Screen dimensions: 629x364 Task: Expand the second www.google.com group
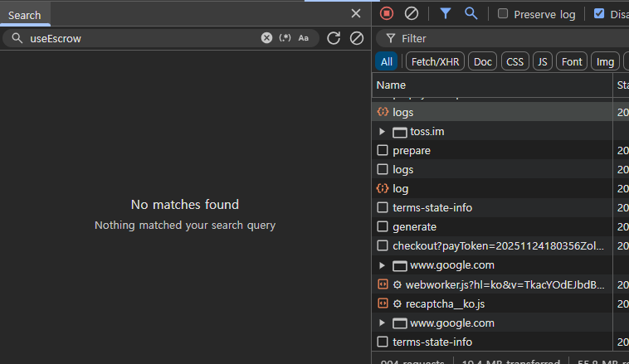[382, 323]
